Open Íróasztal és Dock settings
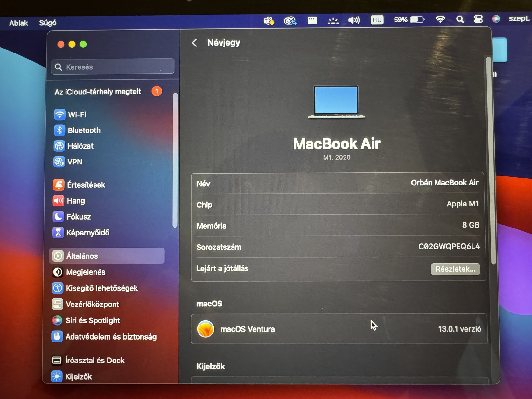532x399 pixels. (88, 360)
